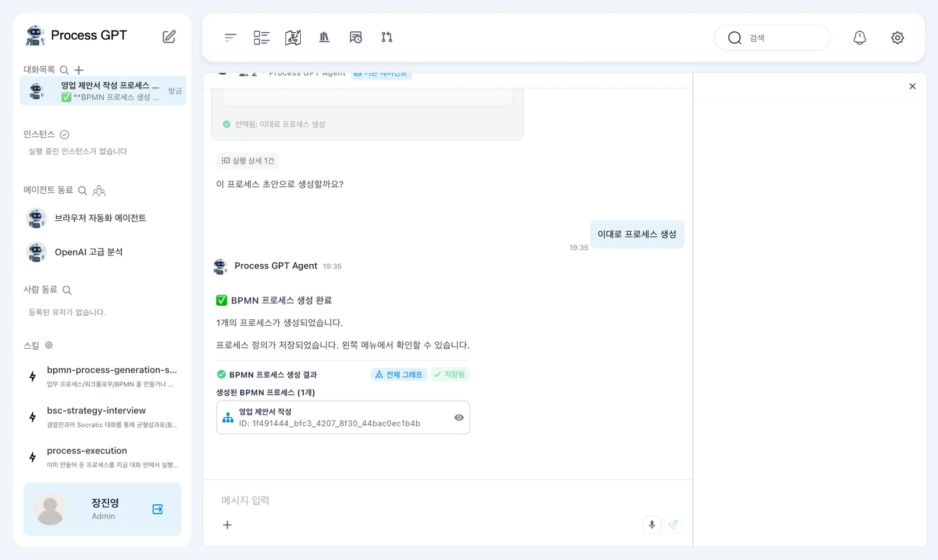Click the 저장됨 saved badge
938x560 pixels.
(x=450, y=374)
